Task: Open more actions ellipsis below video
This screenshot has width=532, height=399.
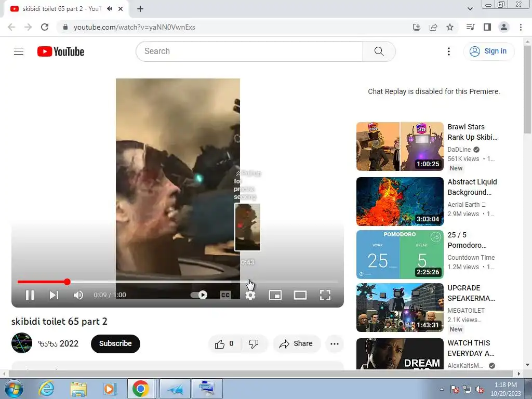Action: [x=335, y=344]
